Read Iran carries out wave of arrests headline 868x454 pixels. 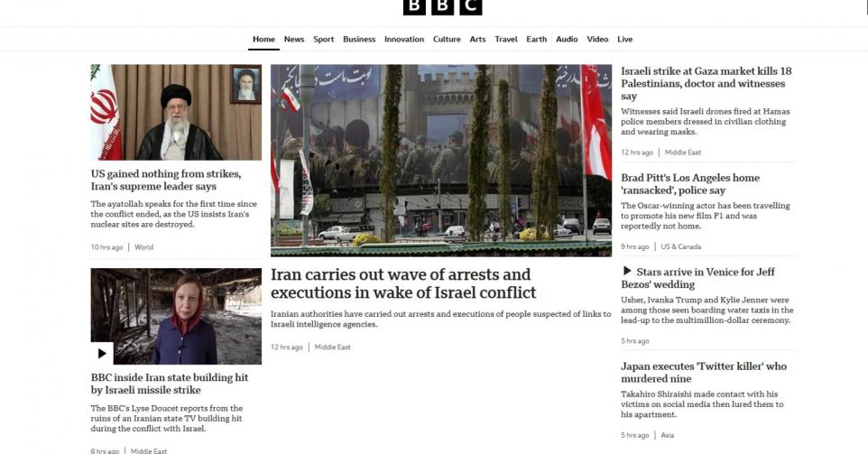point(403,283)
